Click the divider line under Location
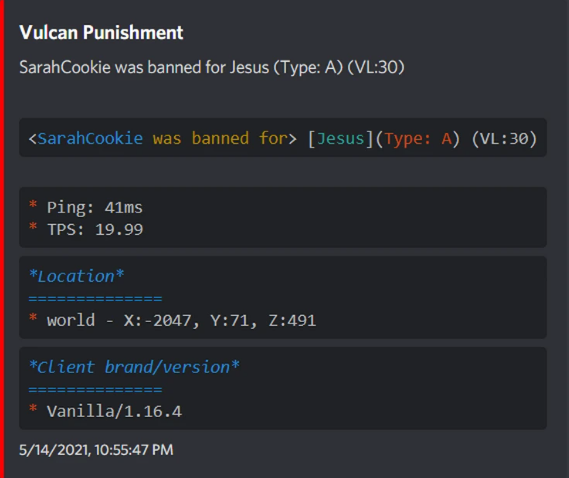Viewport: 569px width, 478px height. point(95,299)
